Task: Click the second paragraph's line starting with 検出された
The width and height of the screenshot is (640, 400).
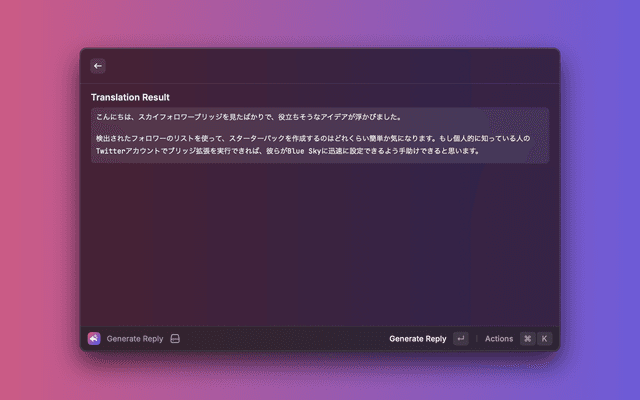Action: coord(300,138)
